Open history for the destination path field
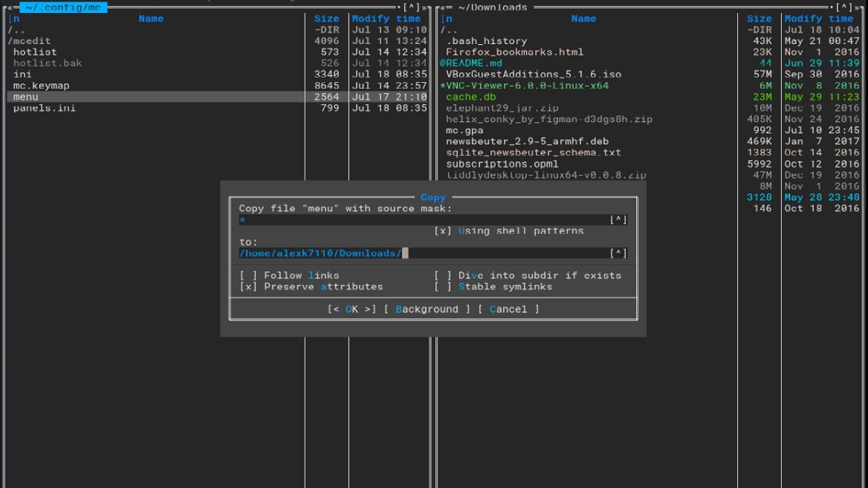This screenshot has width=868, height=488. point(617,252)
